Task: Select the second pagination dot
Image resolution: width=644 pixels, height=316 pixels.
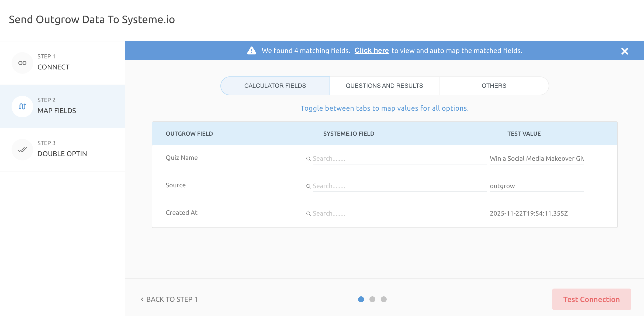Action: coord(372,299)
